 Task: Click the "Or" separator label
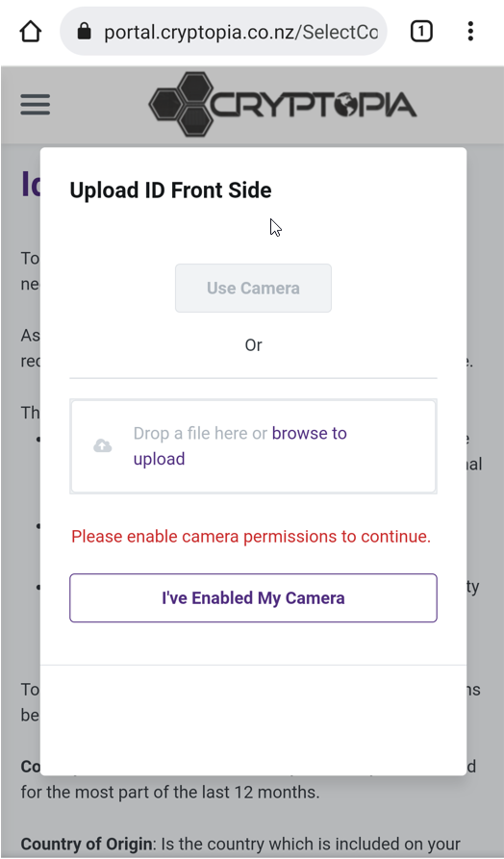click(x=253, y=345)
